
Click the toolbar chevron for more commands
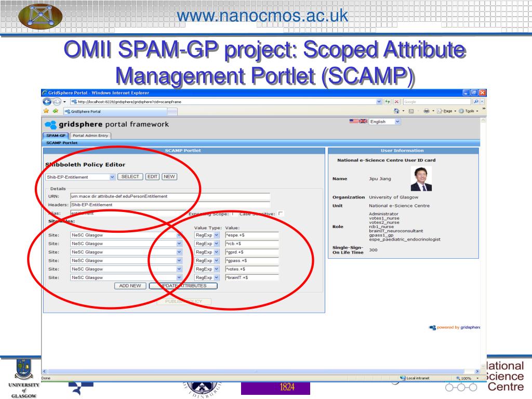pos(484,109)
